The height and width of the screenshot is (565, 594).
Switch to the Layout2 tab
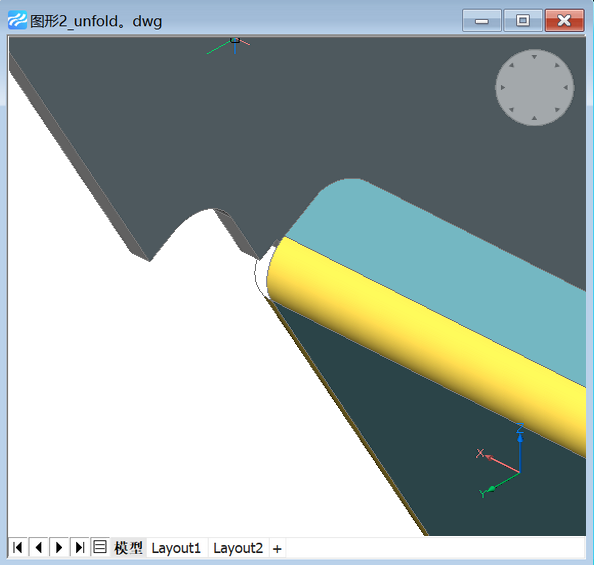coord(238,548)
